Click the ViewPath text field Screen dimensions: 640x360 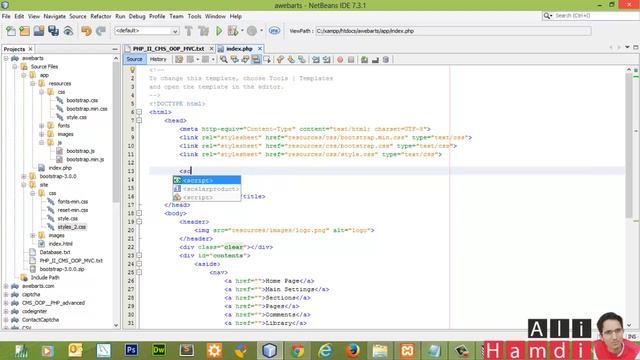tap(453, 31)
